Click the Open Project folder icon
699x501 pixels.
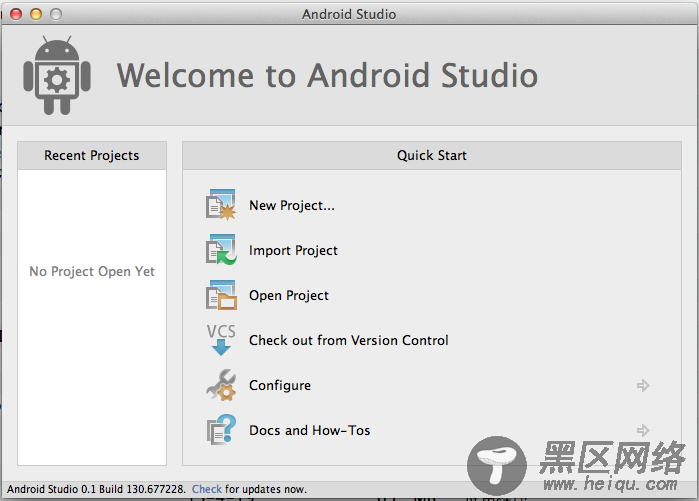point(221,295)
